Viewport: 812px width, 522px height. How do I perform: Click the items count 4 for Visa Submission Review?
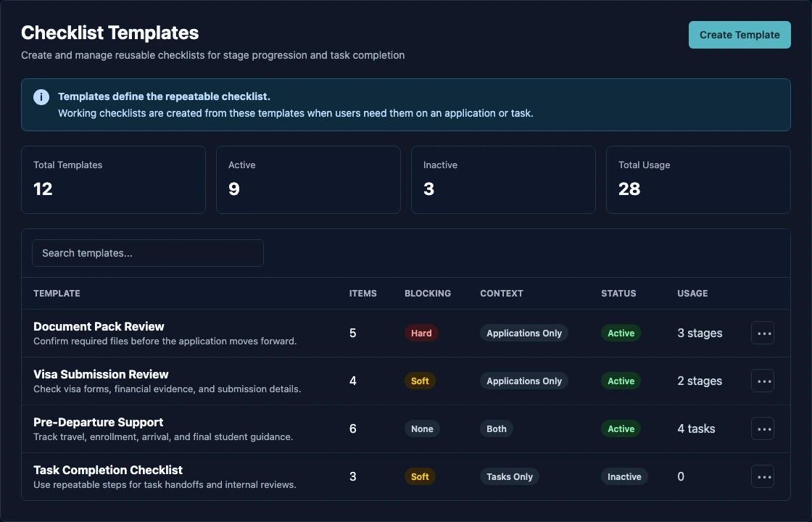click(352, 381)
